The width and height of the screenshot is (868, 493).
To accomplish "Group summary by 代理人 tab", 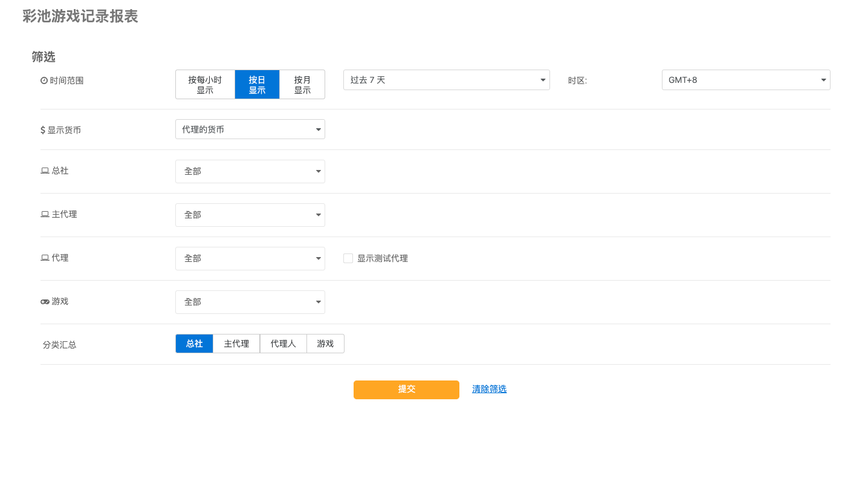I will [x=283, y=344].
